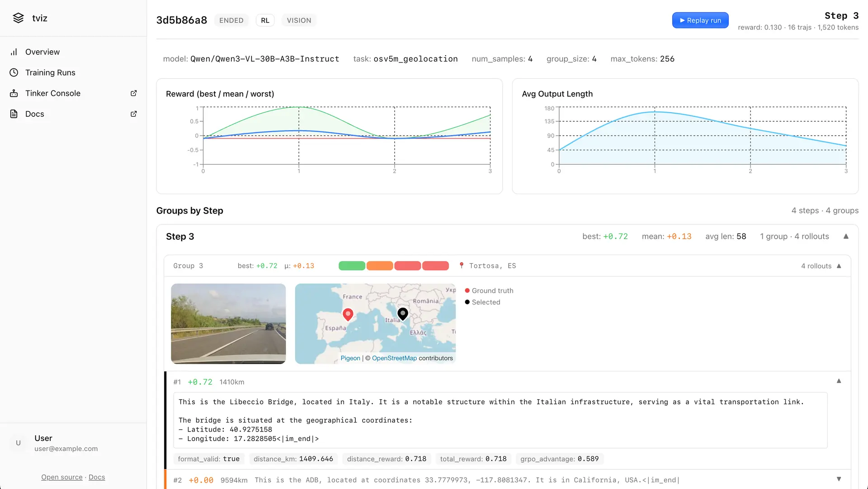Click the geolocation map view
This screenshot has width=868, height=489.
375,324
